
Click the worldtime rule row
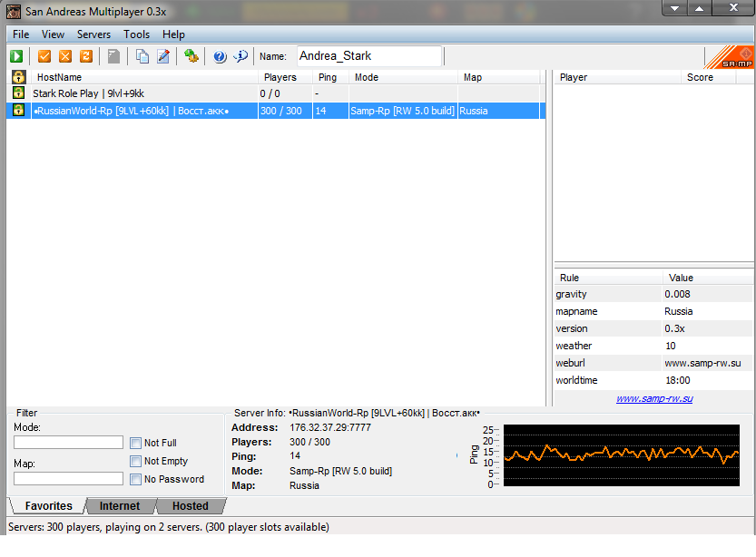(653, 380)
